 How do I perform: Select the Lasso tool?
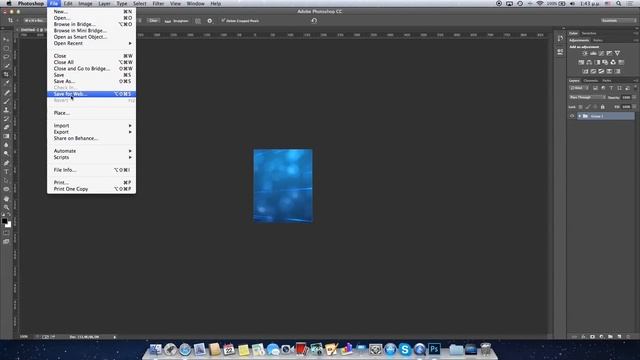click(x=6, y=57)
